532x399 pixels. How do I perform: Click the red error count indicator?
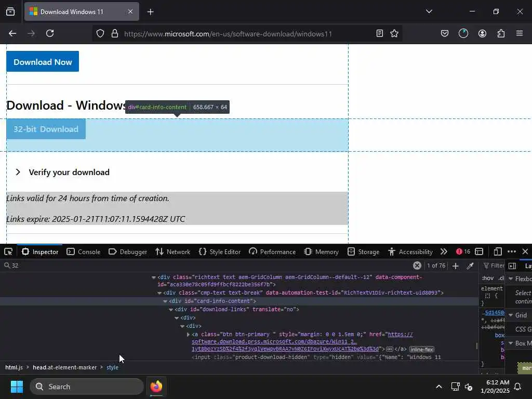click(x=463, y=252)
